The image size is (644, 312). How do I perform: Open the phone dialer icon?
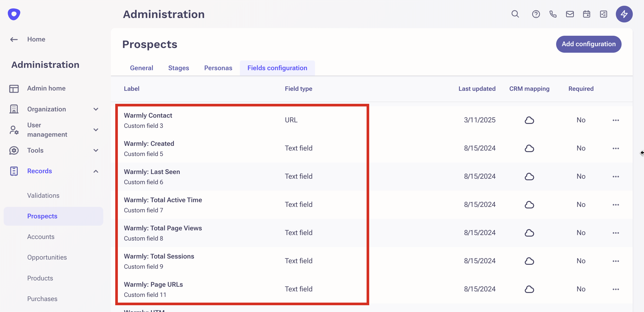tap(553, 14)
